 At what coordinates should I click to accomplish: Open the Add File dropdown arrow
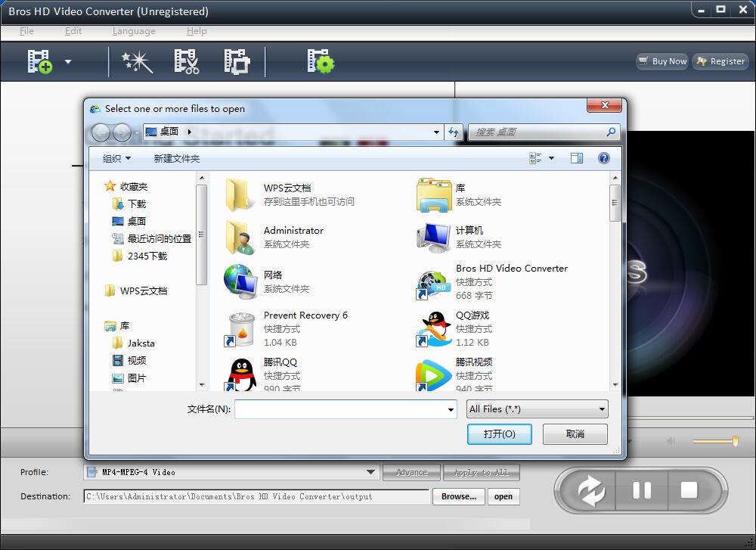pyautogui.click(x=68, y=62)
